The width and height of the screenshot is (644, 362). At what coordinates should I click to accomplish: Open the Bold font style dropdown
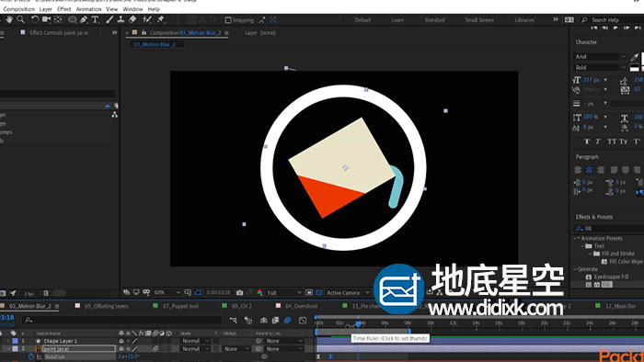[x=600, y=67]
